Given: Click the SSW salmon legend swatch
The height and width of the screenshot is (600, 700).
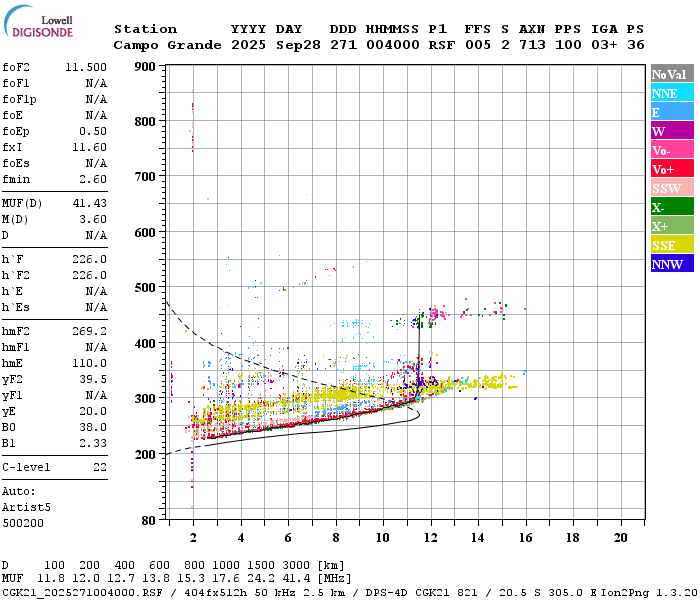Looking at the screenshot, I should click(x=672, y=188).
